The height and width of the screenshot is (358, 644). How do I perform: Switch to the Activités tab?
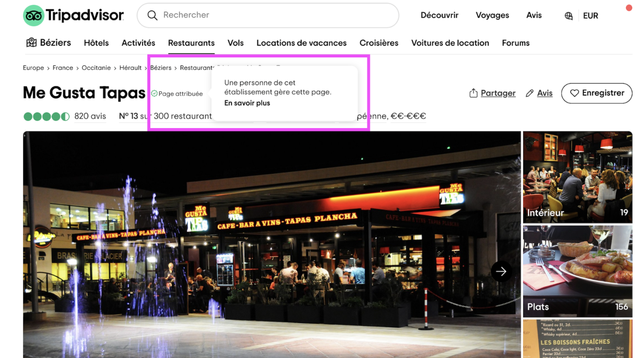(138, 43)
